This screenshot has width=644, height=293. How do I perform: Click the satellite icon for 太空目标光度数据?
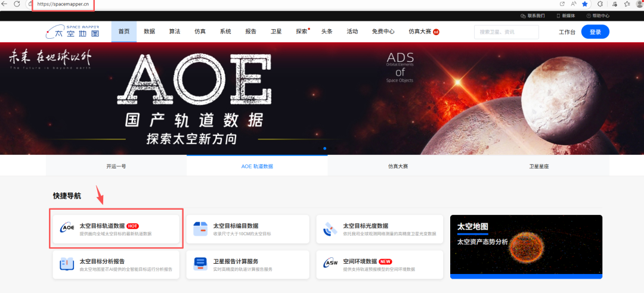[330, 229]
